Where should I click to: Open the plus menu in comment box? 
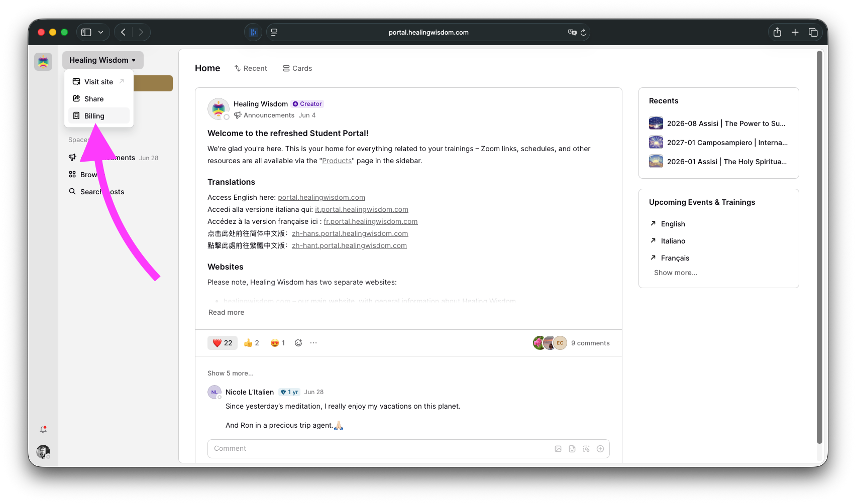(x=600, y=449)
